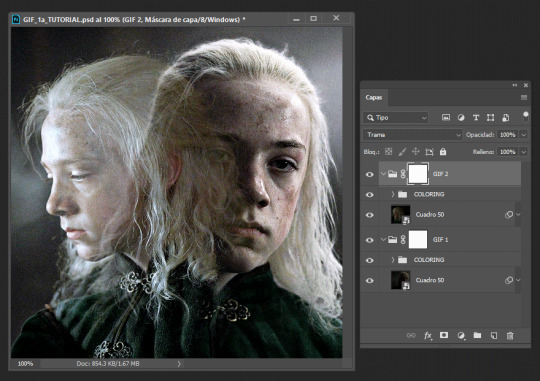
Task: Toggle the layer filtering switch
Action: click(526, 116)
